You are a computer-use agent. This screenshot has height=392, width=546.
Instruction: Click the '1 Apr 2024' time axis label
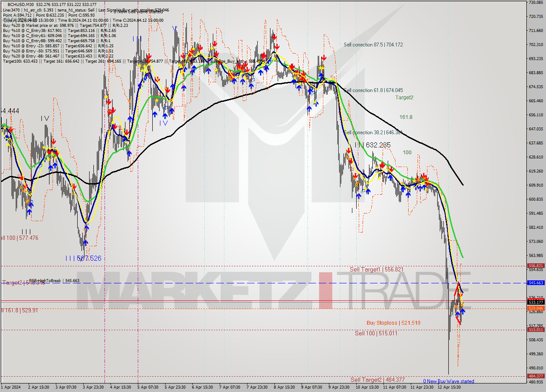(x=11, y=387)
